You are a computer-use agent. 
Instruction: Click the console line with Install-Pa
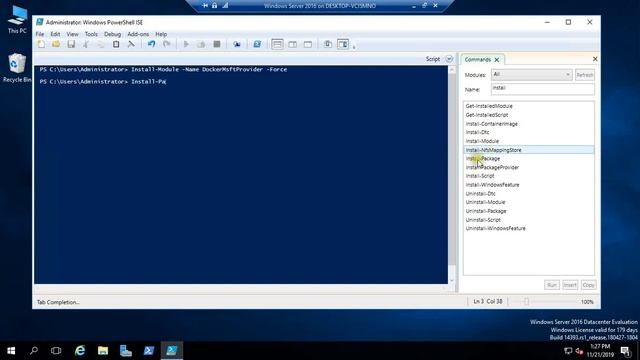[x=102, y=82]
